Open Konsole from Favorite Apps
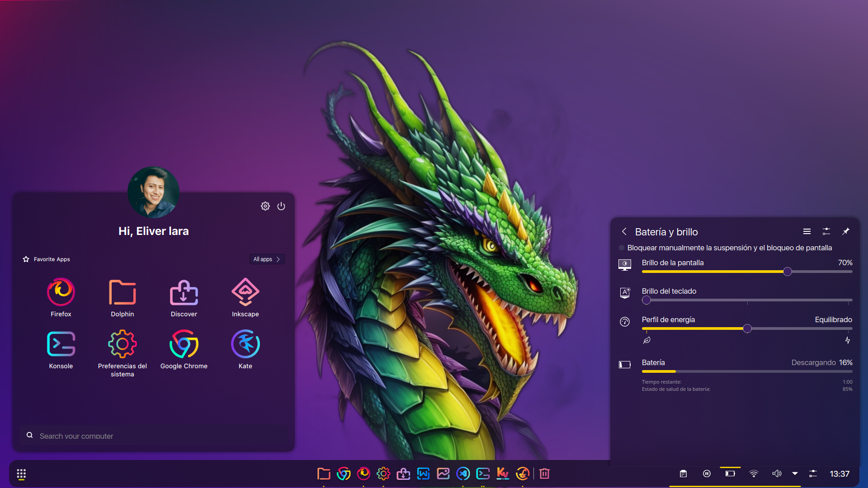This screenshot has height=488, width=868. coord(61,350)
